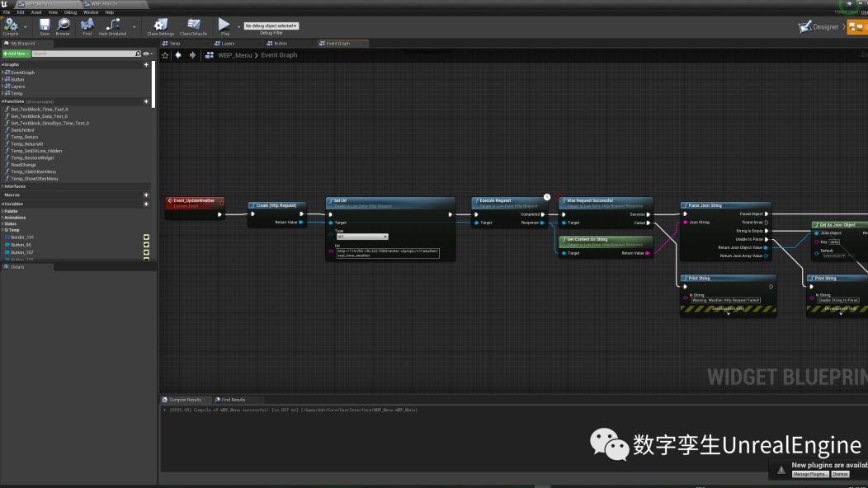Image resolution: width=868 pixels, height=488 pixels.
Task: Add a new function with the plus icon
Action: (146, 102)
